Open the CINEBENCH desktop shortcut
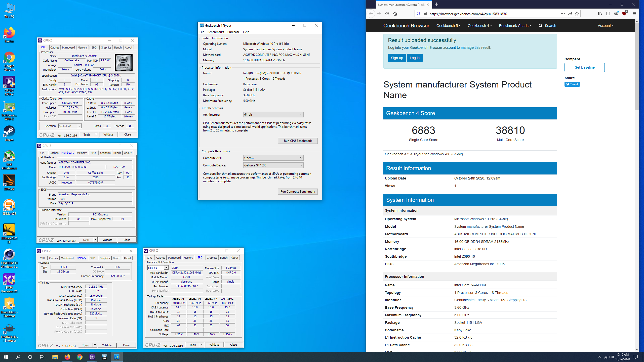 point(9,258)
